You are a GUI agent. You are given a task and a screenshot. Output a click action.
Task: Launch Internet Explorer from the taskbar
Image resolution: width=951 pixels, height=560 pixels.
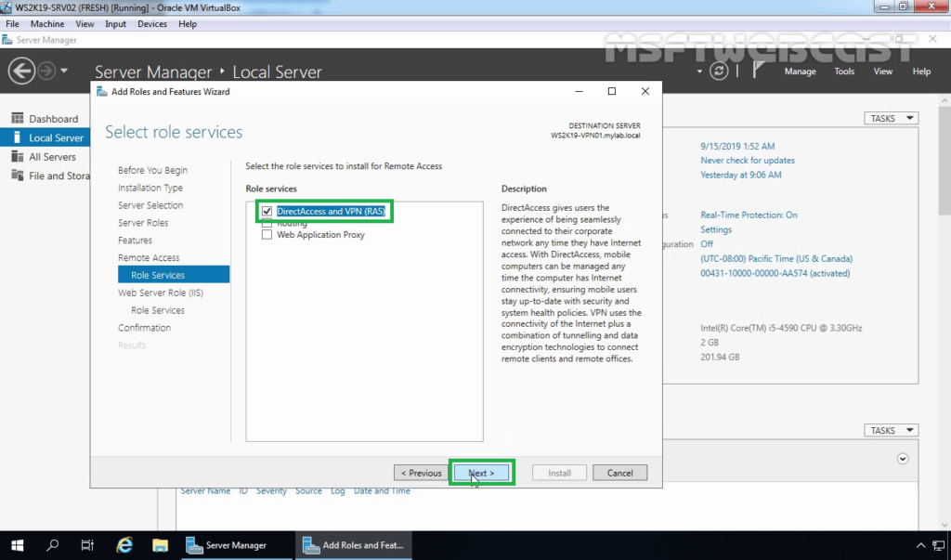click(124, 545)
